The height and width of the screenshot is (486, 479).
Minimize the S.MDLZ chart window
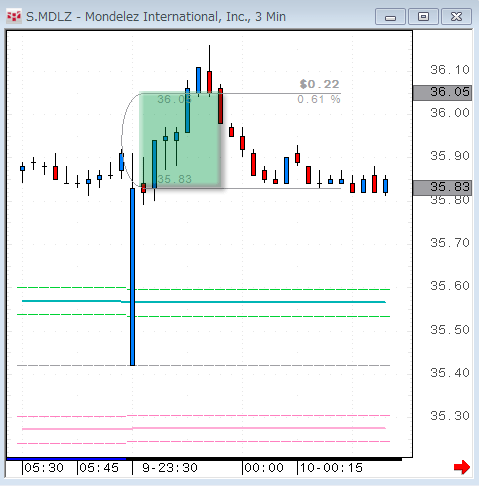(390, 17)
